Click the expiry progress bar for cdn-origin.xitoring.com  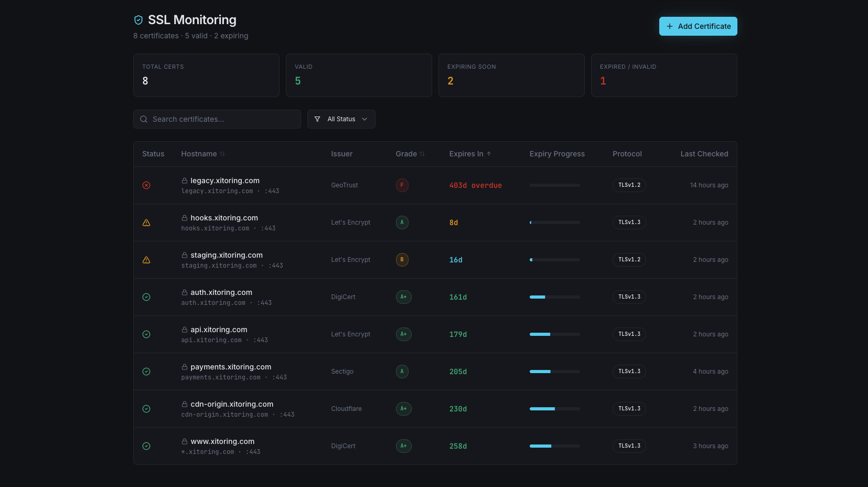pos(554,409)
